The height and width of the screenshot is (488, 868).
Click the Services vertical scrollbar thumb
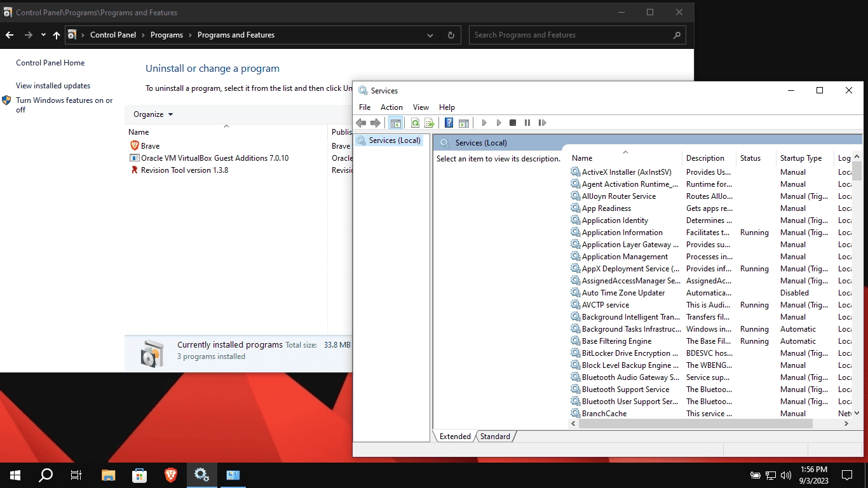[x=857, y=171]
